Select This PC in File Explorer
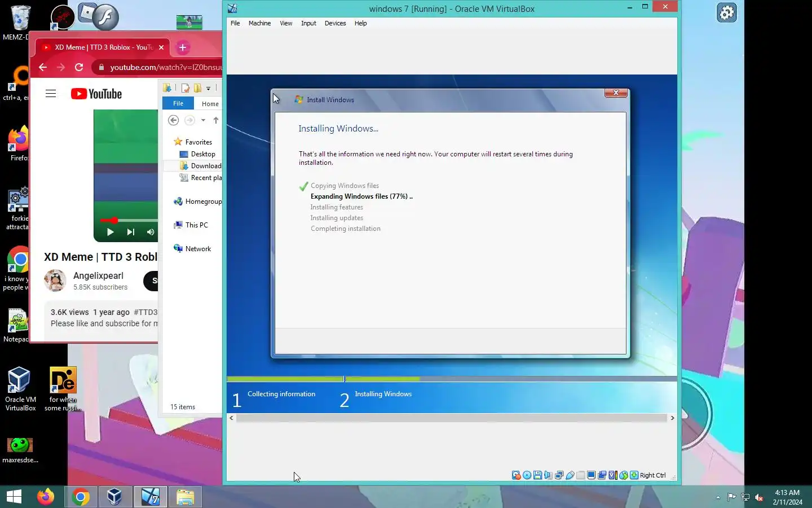Image resolution: width=812 pixels, height=508 pixels. coord(191,225)
